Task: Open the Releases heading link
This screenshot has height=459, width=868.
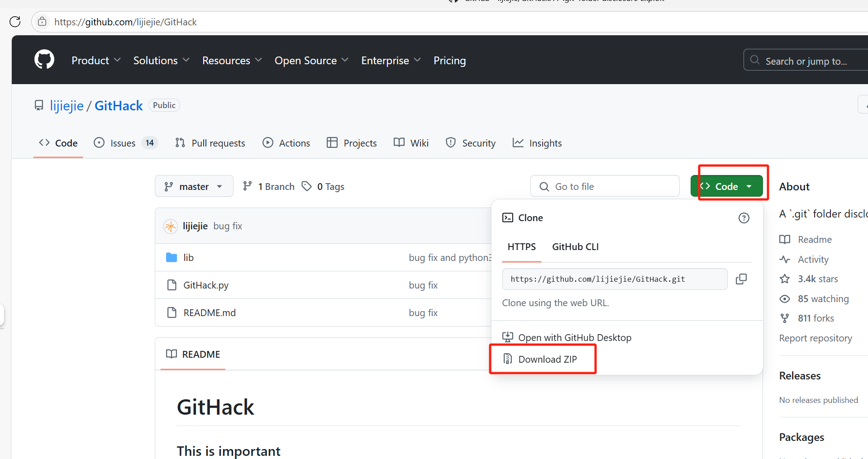Action: (800, 376)
